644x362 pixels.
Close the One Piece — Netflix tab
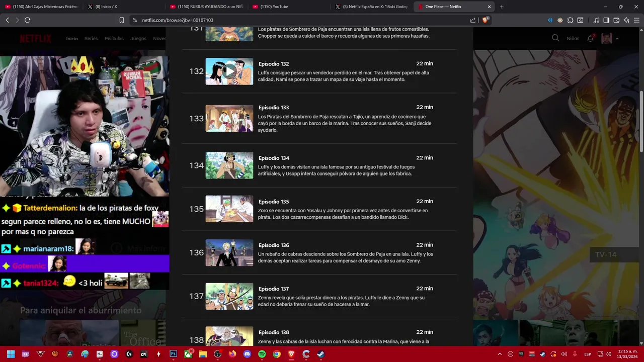tap(489, 7)
